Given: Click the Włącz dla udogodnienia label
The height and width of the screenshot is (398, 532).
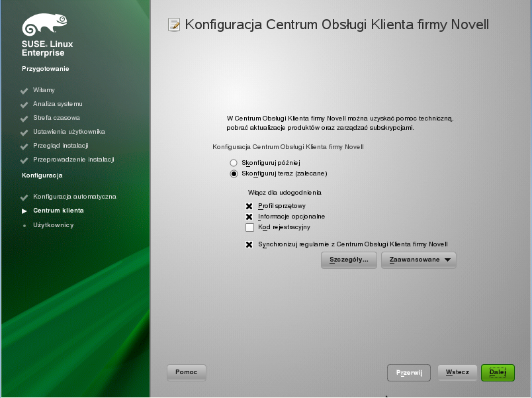Looking at the screenshot, I should 285,193.
